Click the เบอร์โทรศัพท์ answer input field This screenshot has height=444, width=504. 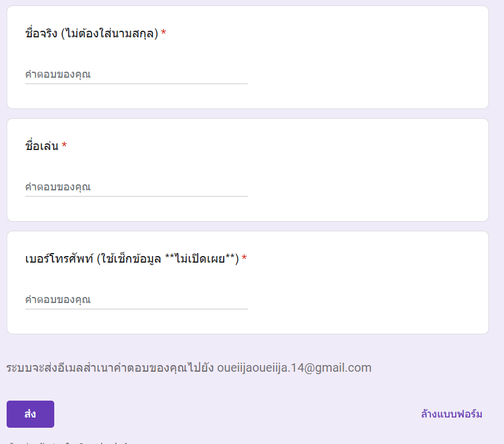pos(136,300)
